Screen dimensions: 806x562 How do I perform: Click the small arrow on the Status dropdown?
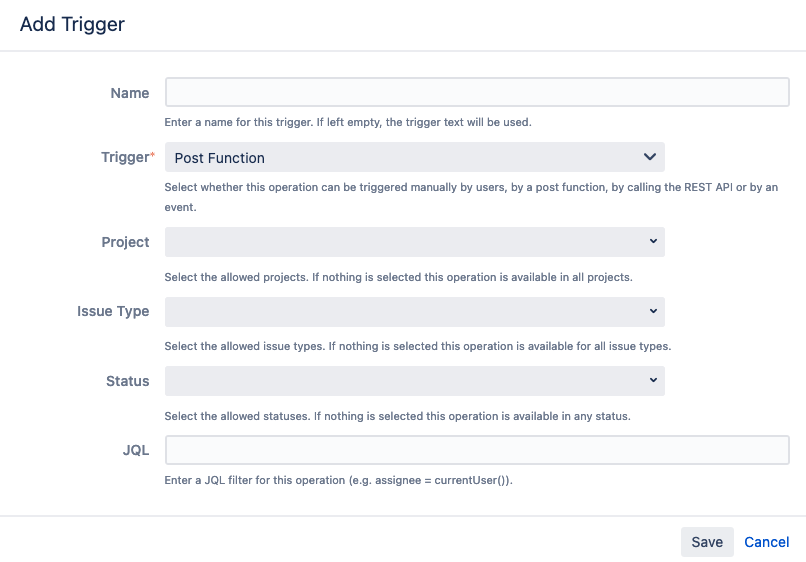tap(653, 381)
